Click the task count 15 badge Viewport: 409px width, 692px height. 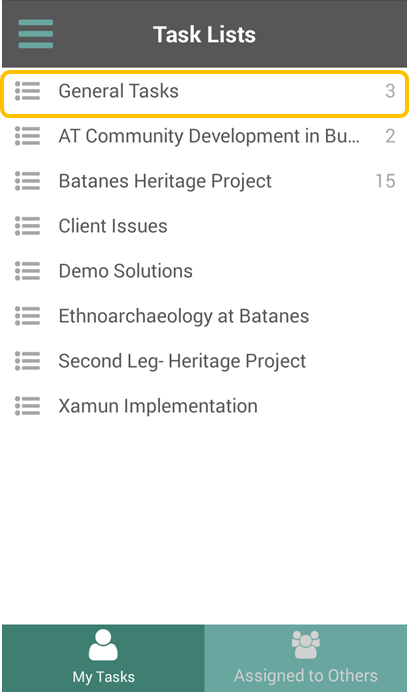(385, 181)
